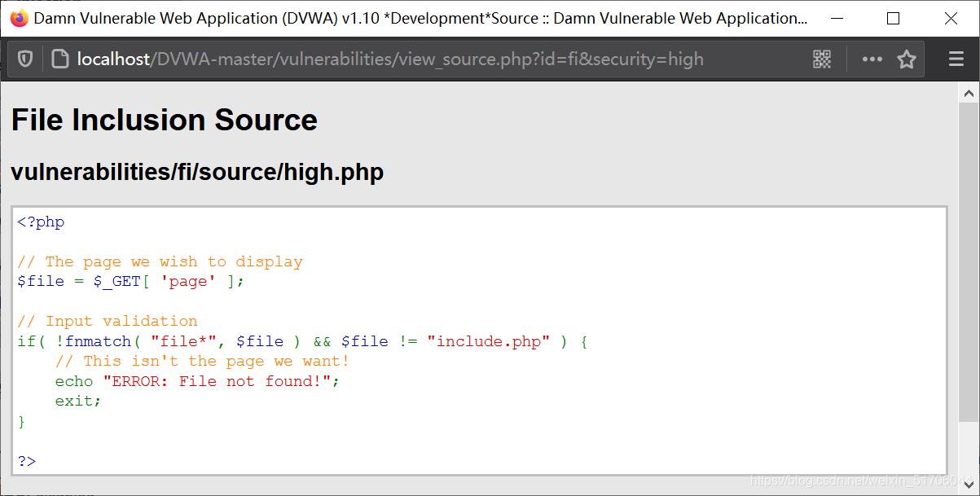Click the File Inclusion Source heading

click(x=165, y=120)
